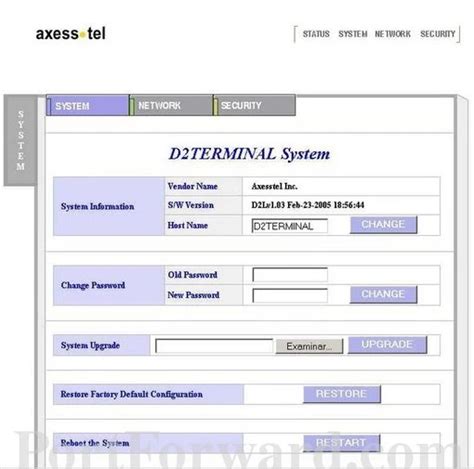The width and height of the screenshot is (474, 469).
Task: Click the Examinar browse button
Action: 309,346
